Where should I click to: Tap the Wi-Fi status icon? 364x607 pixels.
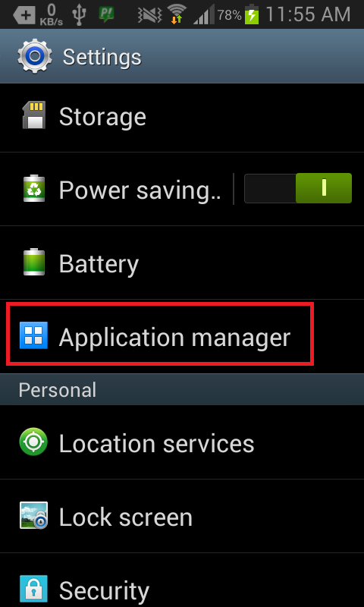click(176, 14)
